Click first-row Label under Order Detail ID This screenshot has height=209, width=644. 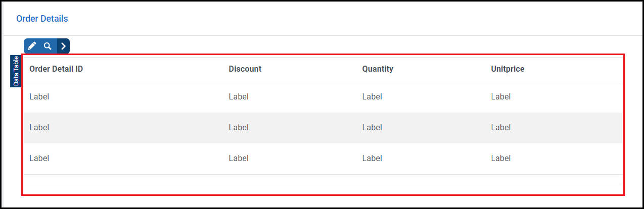pos(39,97)
